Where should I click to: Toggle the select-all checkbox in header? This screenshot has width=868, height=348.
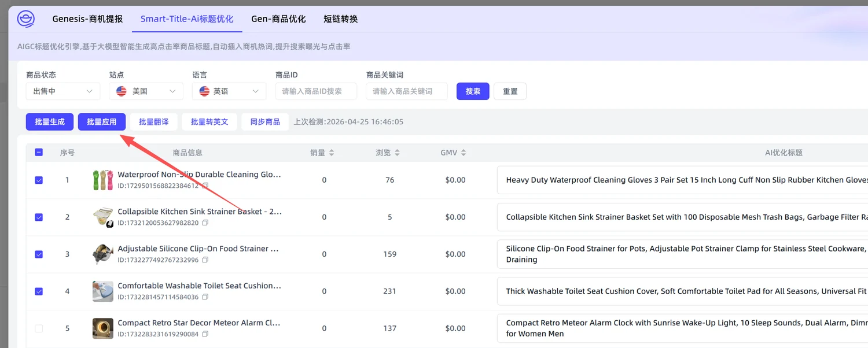click(39, 153)
